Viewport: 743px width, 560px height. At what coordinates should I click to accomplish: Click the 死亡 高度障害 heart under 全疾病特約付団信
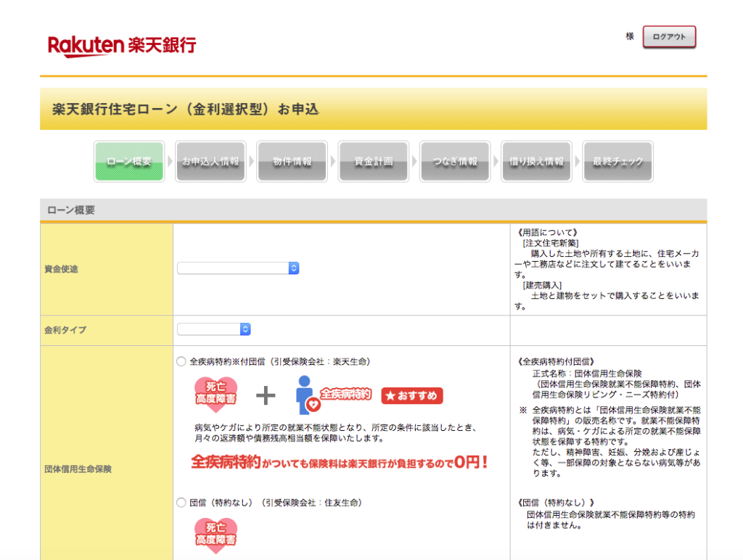click(215, 395)
